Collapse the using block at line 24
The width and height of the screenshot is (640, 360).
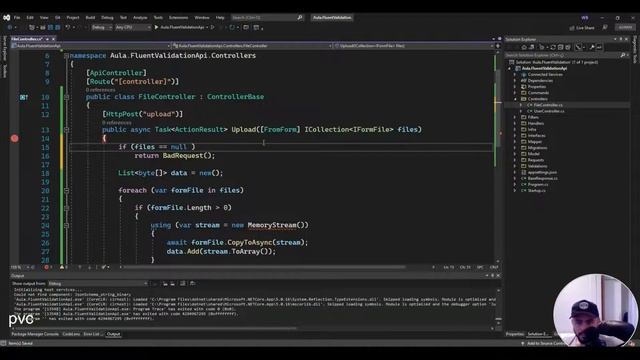click(x=66, y=225)
